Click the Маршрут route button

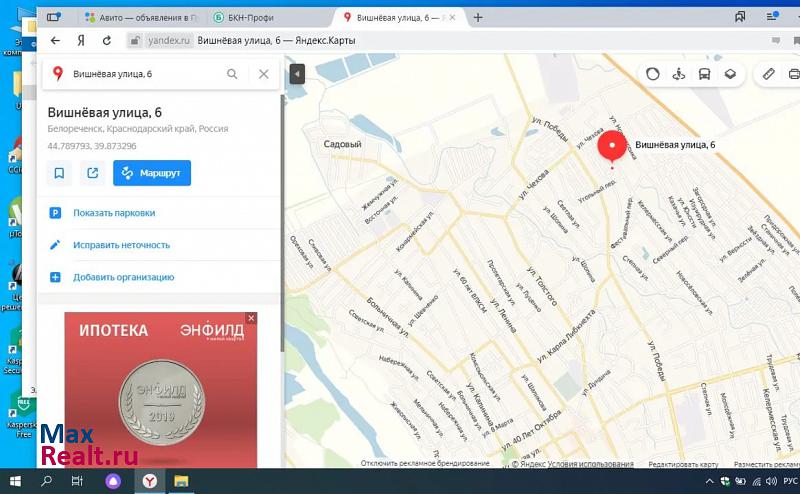152,173
